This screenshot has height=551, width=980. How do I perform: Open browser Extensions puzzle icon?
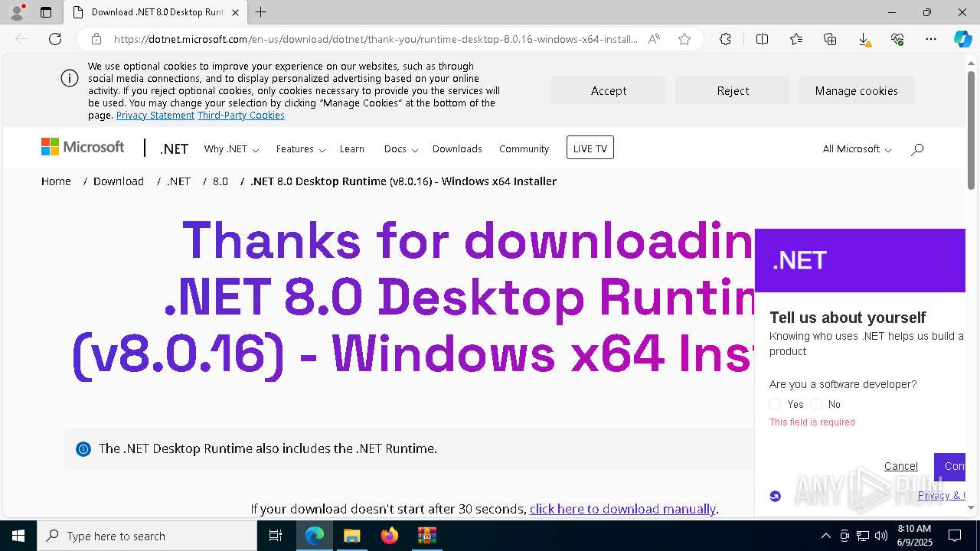[x=725, y=39]
